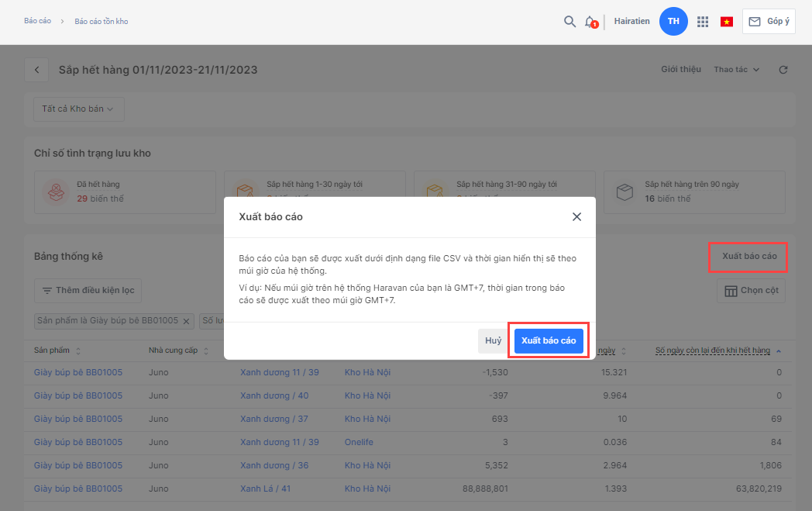The height and width of the screenshot is (511, 812).
Task: Open the notifications bell
Action: click(x=590, y=22)
